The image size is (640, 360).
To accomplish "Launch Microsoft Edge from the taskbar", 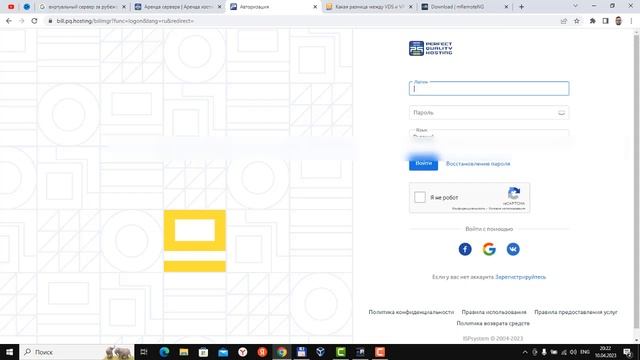I will [x=164, y=352].
